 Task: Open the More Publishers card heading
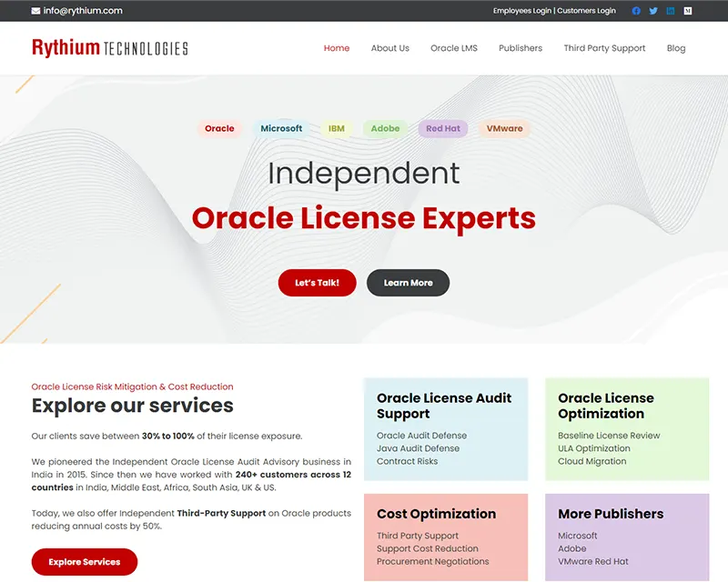[x=611, y=514]
